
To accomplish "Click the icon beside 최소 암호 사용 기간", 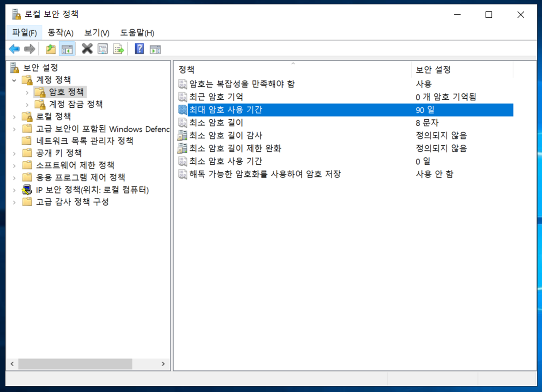I will coord(183,161).
